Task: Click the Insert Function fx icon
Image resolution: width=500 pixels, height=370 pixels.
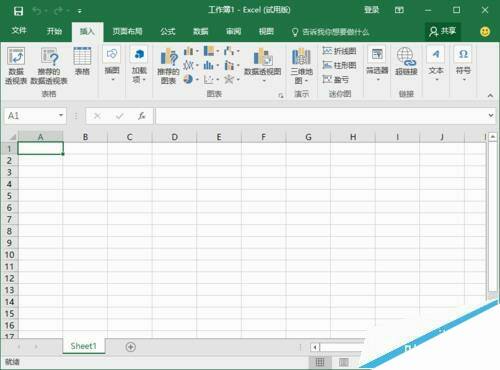Action: (142, 116)
